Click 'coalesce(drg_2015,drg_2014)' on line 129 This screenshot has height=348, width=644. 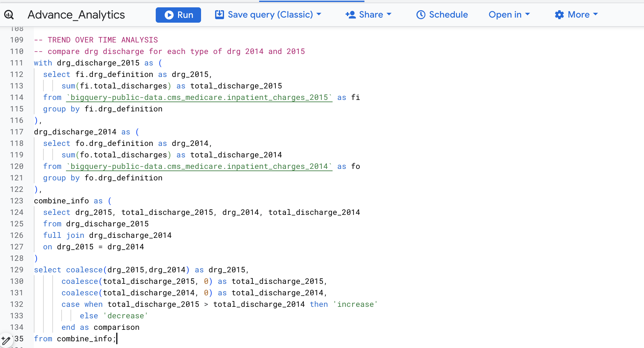click(128, 270)
